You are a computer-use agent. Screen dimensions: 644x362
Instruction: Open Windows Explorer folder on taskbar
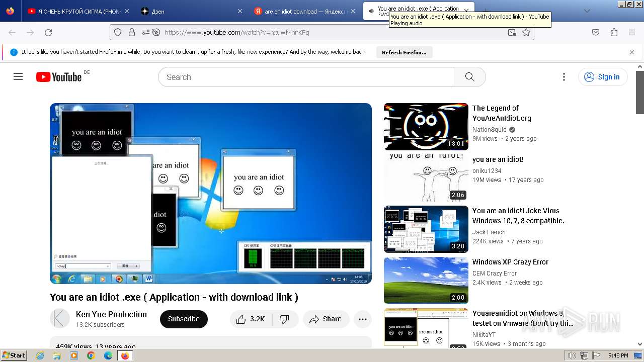(57, 355)
